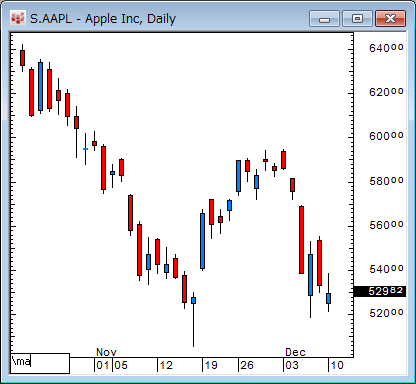
Task: Minimize the S.AAPL chart window
Action: coord(324,19)
